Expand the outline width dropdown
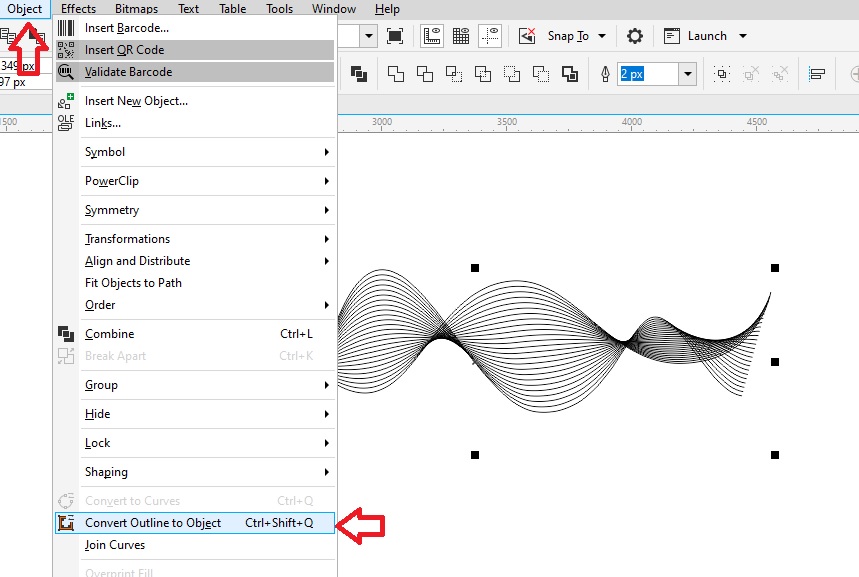Screen dimensions: 859x577 pyautogui.click(x=689, y=73)
